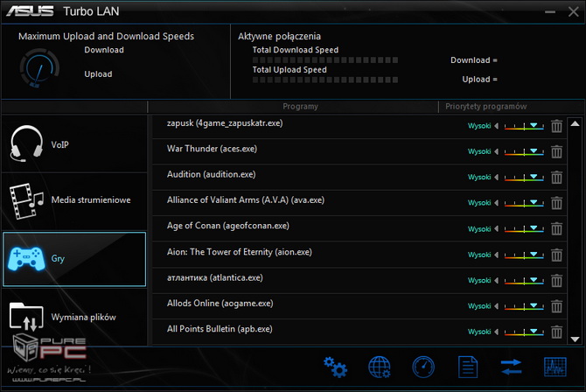This screenshot has height=392, width=586.
Task: Select the War Thunder (aces.exe) row
Action: [x=359, y=151]
